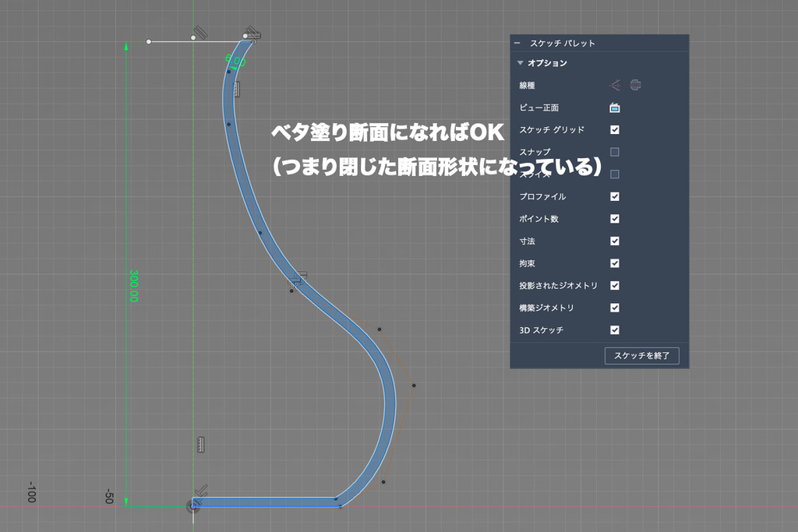The width and height of the screenshot is (798, 532).
Task: Click the スケッチを終了 button
Action: [642, 356]
